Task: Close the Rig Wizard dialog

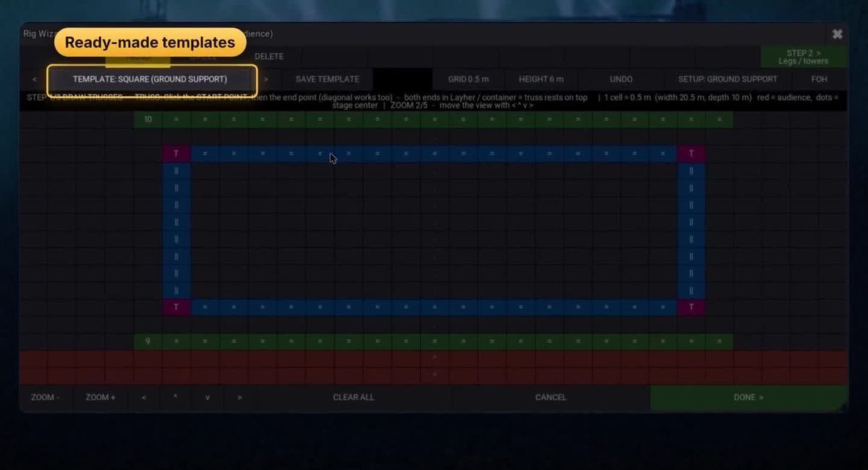Action: tap(837, 34)
